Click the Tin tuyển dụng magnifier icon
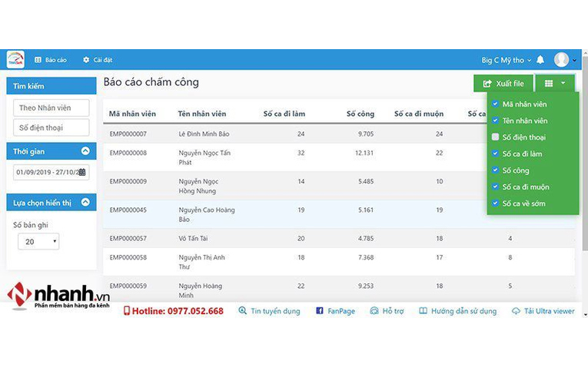588x367 pixels. 243,310
